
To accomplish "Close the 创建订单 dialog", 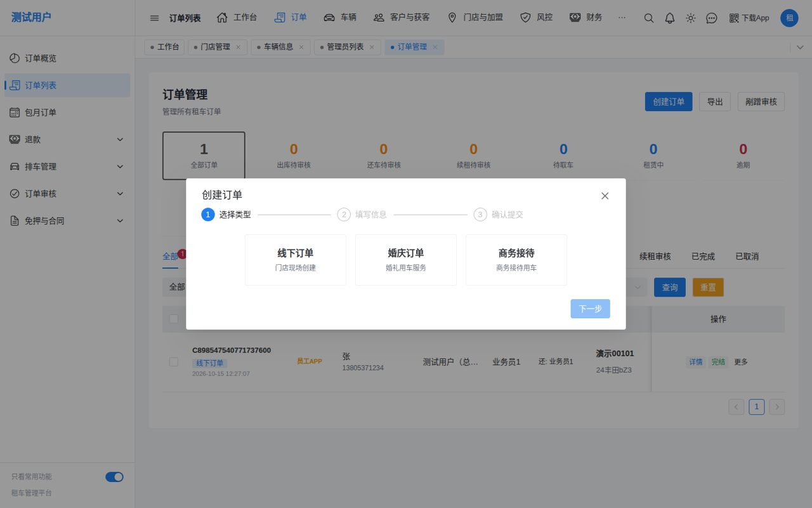I will [x=605, y=196].
